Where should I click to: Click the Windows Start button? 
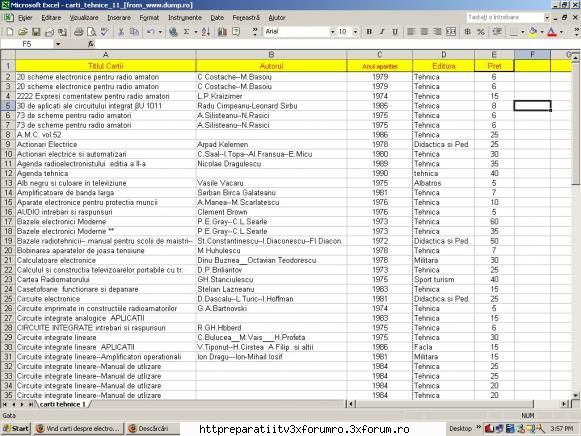pos(16,429)
